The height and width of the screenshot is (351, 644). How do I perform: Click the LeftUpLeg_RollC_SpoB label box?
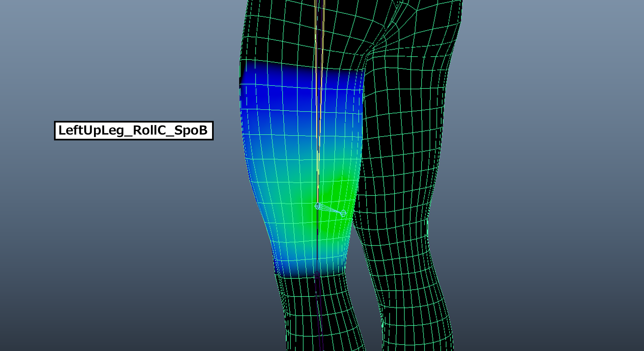[133, 131]
